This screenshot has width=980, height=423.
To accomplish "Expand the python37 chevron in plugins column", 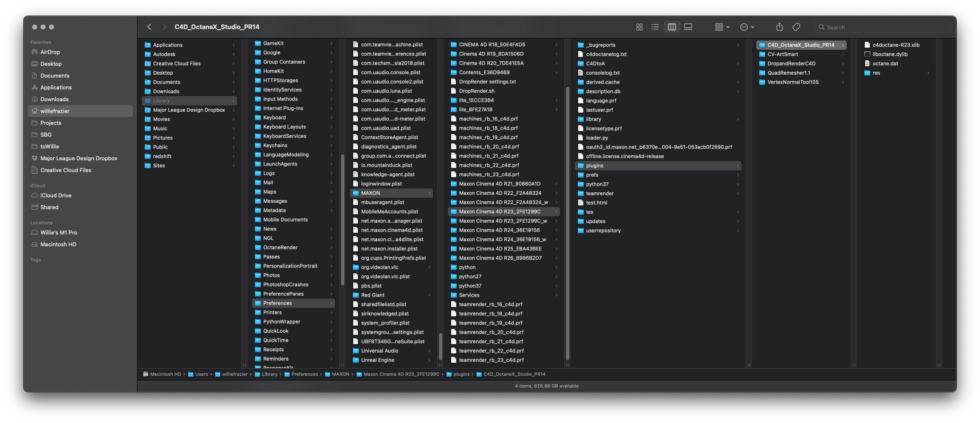I will pos(738,184).
